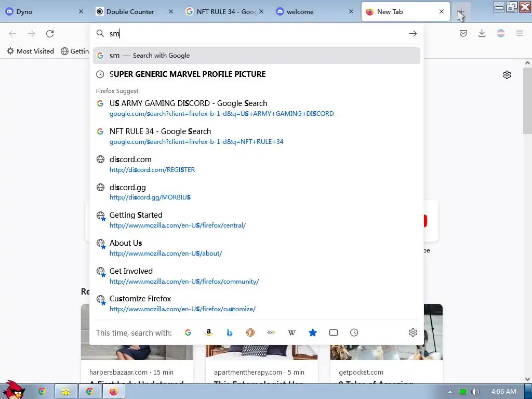
Task: Open a new tab with the plus button
Action: [461, 12]
